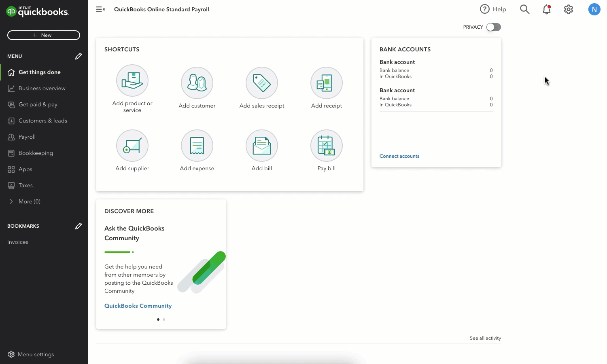Click the New button

[x=44, y=35]
